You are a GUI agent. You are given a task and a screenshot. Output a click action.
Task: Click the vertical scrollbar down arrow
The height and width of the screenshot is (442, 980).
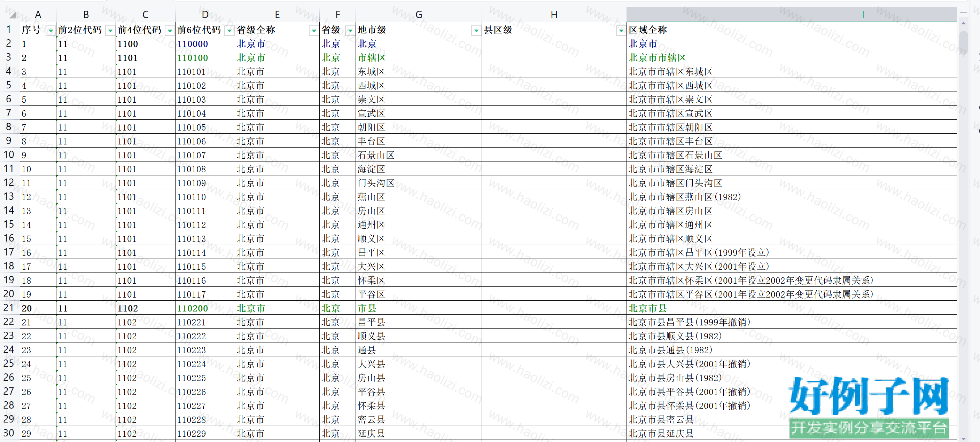[964, 439]
